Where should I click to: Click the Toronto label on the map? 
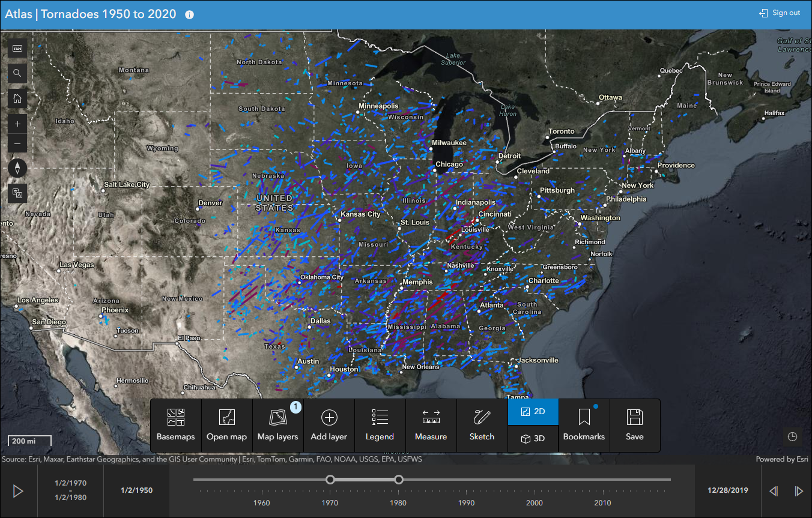point(562,131)
